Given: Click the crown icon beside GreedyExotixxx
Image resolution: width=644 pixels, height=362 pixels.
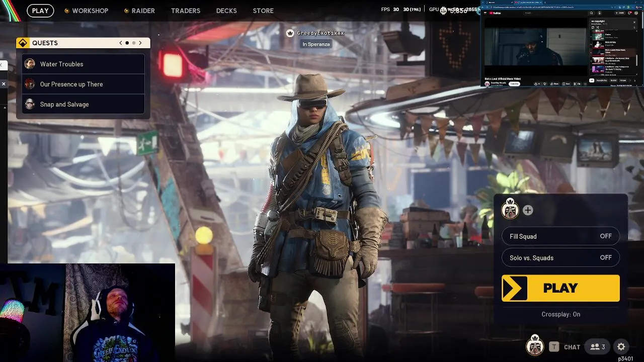Looking at the screenshot, I should pyautogui.click(x=290, y=33).
